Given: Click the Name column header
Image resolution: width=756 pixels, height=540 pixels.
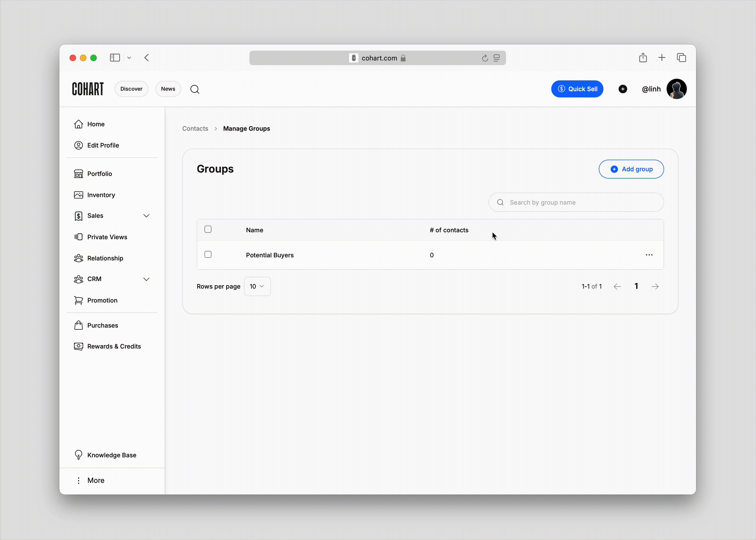Looking at the screenshot, I should pos(255,230).
